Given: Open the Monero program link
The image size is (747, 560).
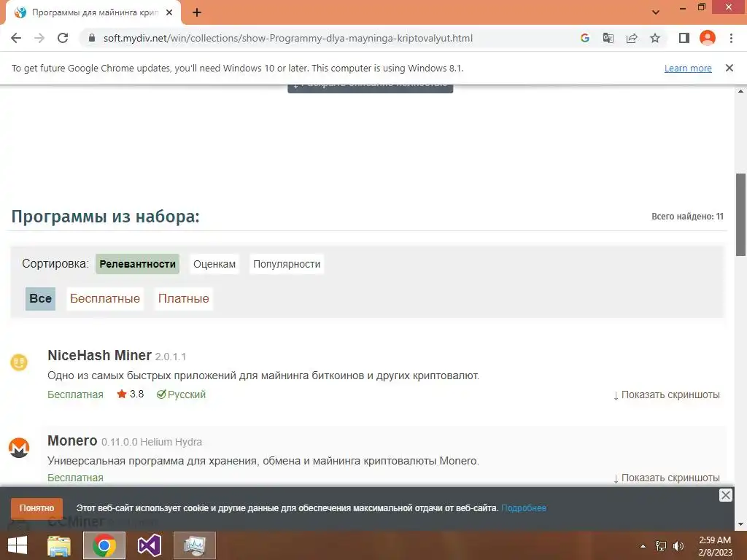Looking at the screenshot, I should [x=72, y=440].
